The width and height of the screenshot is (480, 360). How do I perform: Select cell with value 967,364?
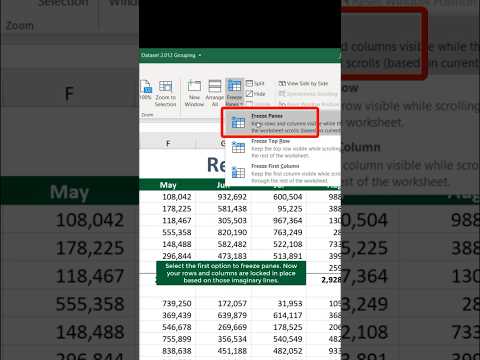pyautogui.click(x=280, y=221)
